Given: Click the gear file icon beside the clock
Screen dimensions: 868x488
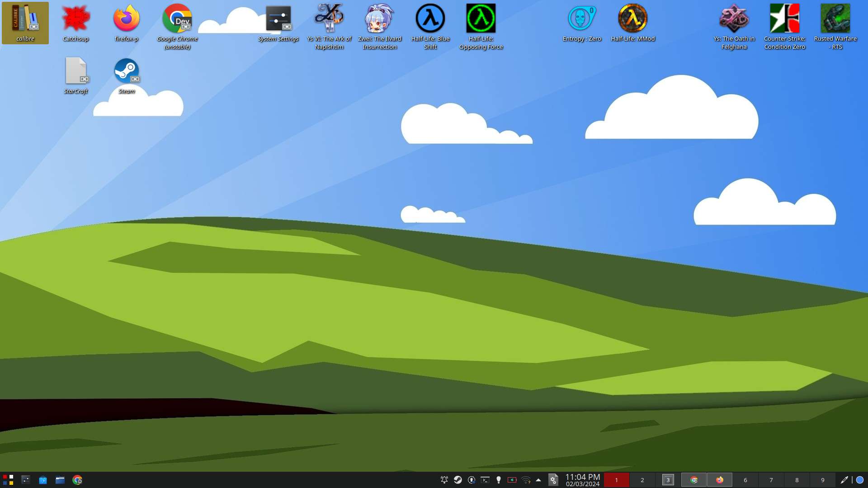Looking at the screenshot, I should [553, 480].
